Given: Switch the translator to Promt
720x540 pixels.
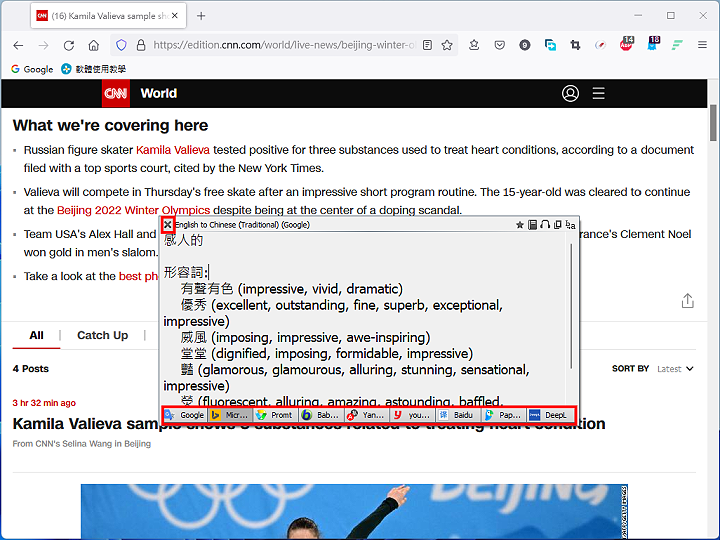Looking at the screenshot, I should [x=275, y=415].
